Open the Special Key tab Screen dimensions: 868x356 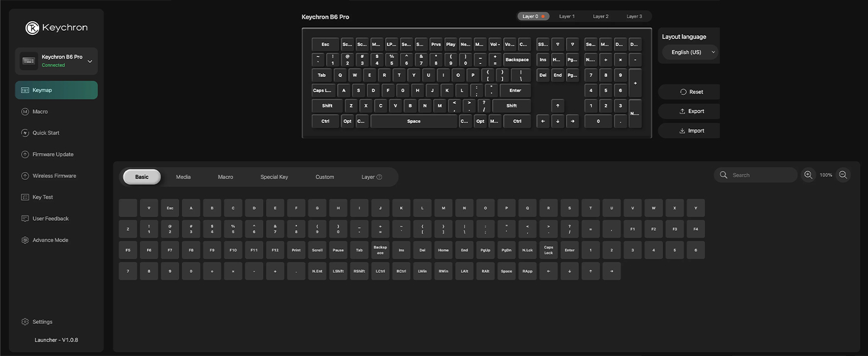tap(274, 177)
